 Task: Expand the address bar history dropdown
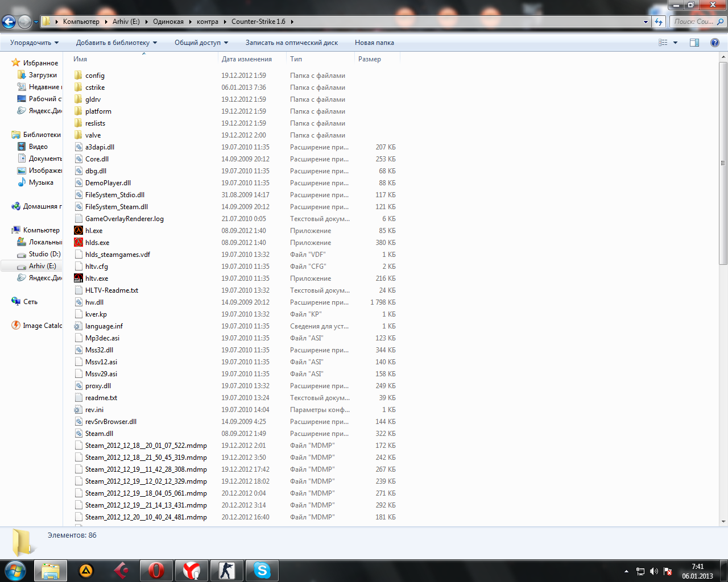[646, 22]
